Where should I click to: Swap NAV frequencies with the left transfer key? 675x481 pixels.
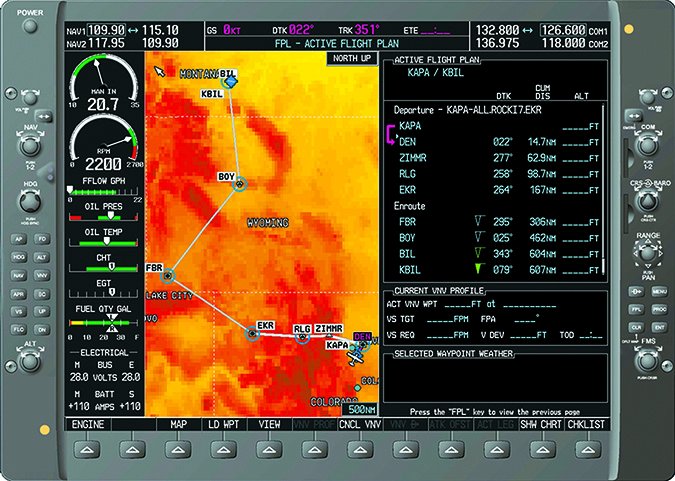[43, 116]
